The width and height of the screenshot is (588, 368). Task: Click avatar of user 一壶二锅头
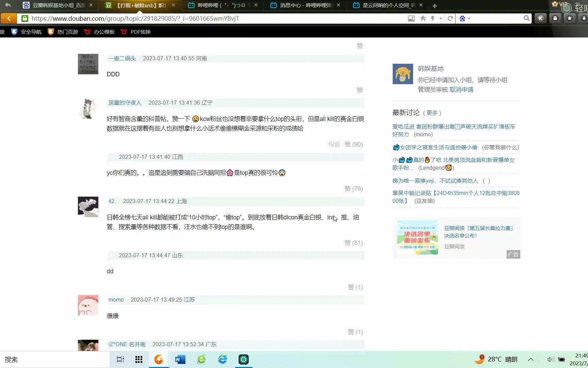pos(88,64)
